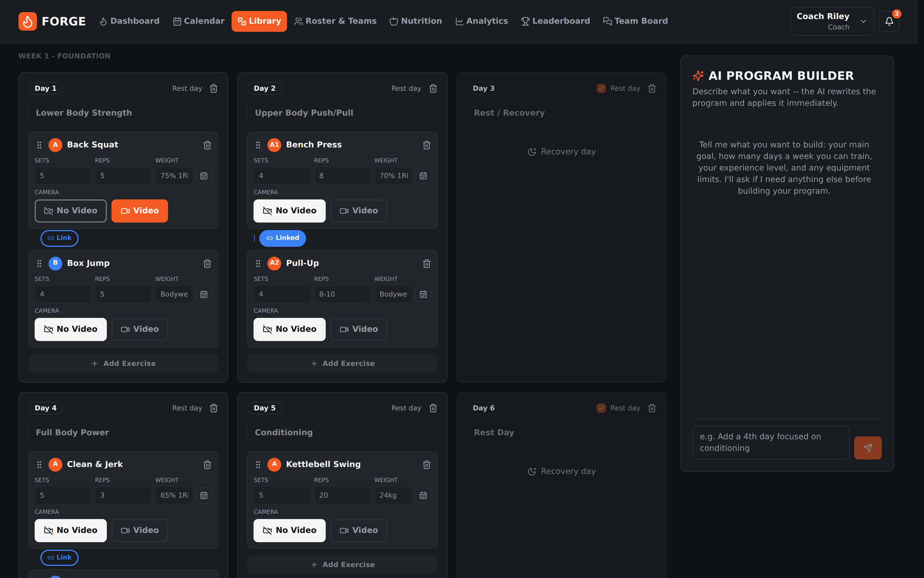This screenshot has height=578, width=924.
Task: Edit the Back Squat sets field
Action: [x=63, y=176]
